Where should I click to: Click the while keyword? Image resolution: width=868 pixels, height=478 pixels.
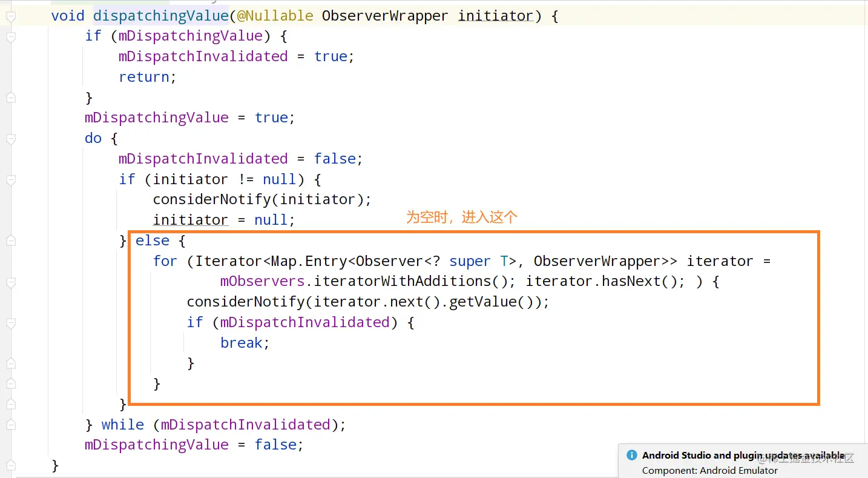123,425
